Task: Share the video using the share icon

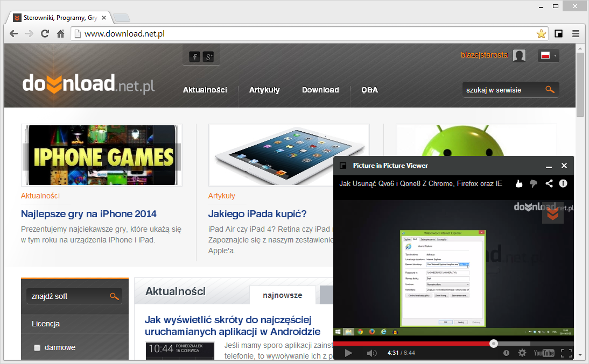Action: (549, 183)
